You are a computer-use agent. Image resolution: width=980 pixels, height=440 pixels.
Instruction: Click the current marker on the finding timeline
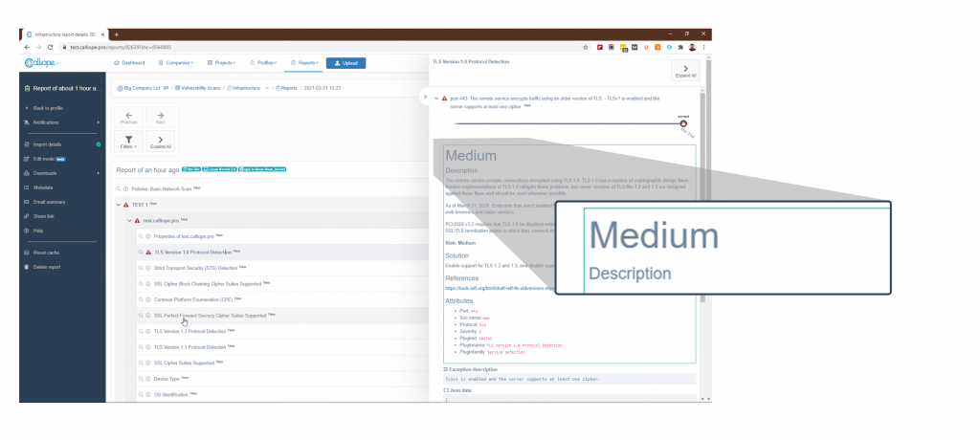pos(683,123)
